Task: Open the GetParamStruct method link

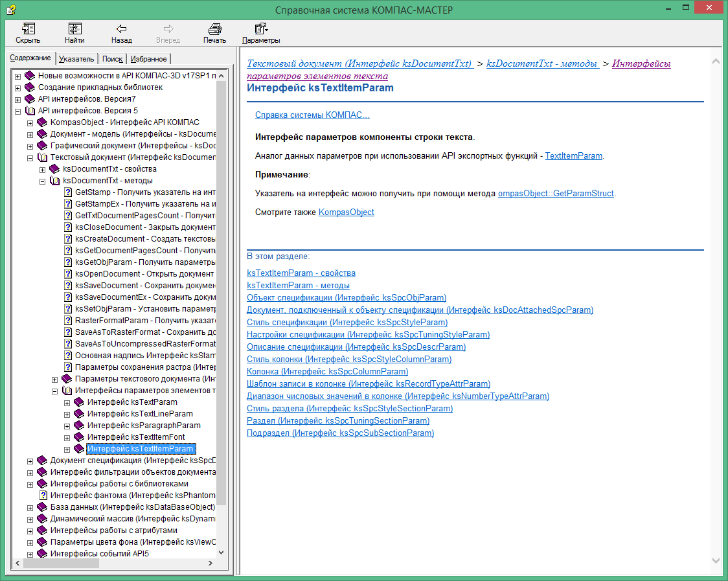Action: (556, 193)
